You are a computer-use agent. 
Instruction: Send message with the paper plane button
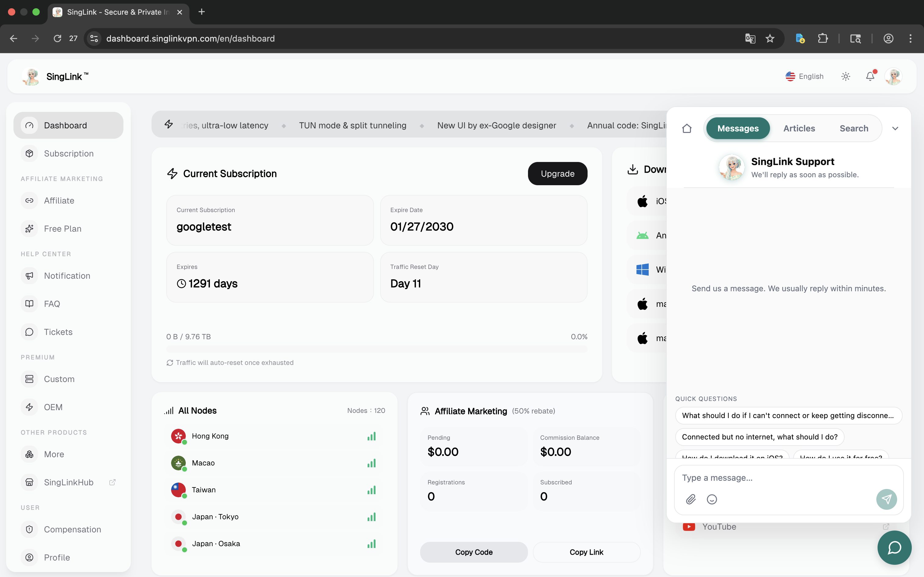coord(886,499)
